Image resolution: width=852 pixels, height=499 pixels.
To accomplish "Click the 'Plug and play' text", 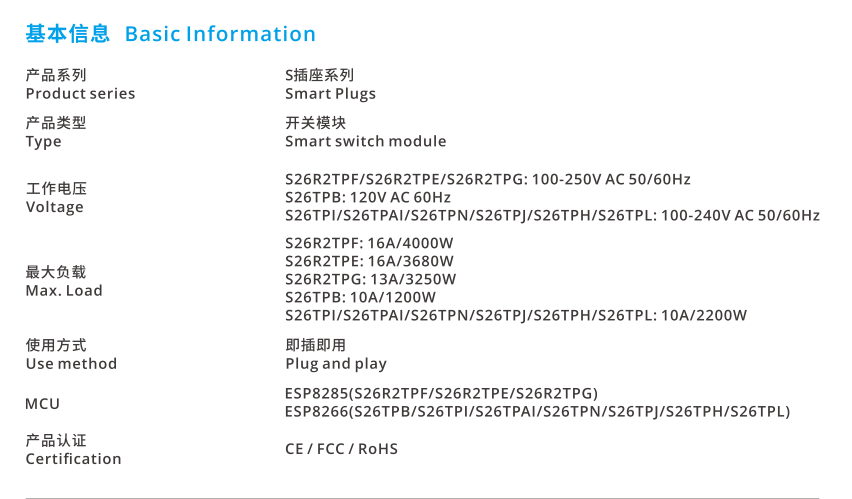I will pyautogui.click(x=336, y=364).
